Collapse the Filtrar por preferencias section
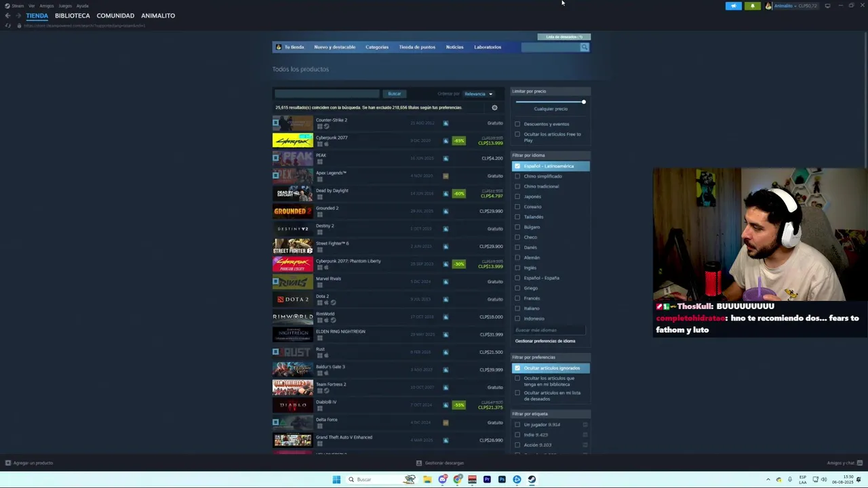The width and height of the screenshot is (868, 488). click(x=550, y=357)
